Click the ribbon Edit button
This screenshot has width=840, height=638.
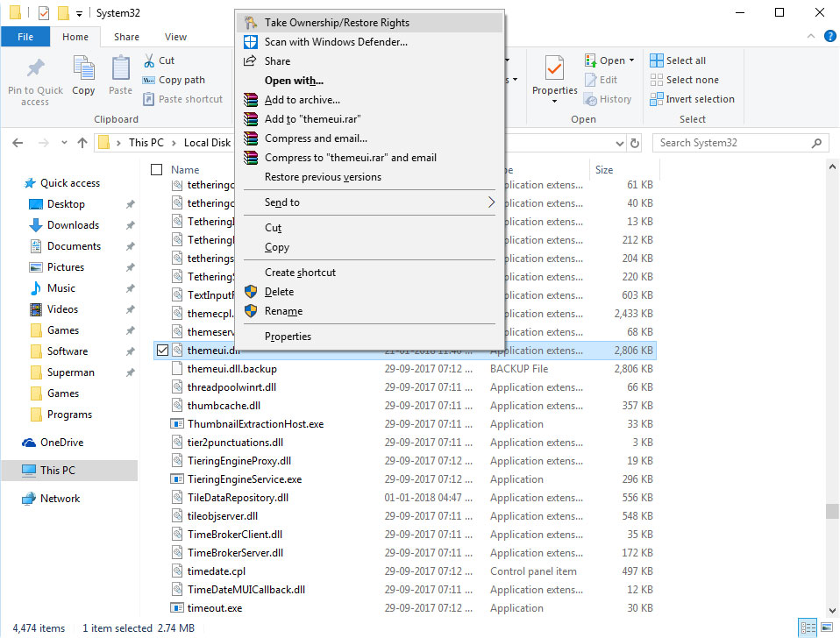pyautogui.click(x=602, y=80)
